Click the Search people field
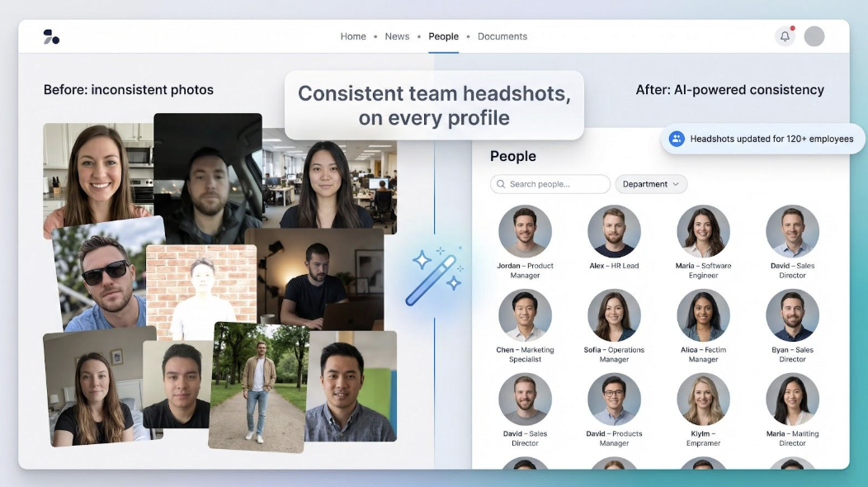The width and height of the screenshot is (868, 487). [550, 184]
